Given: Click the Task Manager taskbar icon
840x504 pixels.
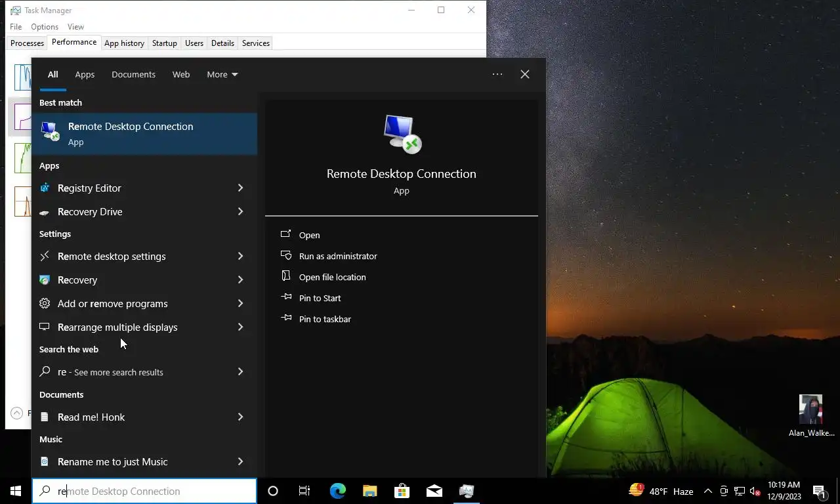Looking at the screenshot, I should click(x=467, y=491).
